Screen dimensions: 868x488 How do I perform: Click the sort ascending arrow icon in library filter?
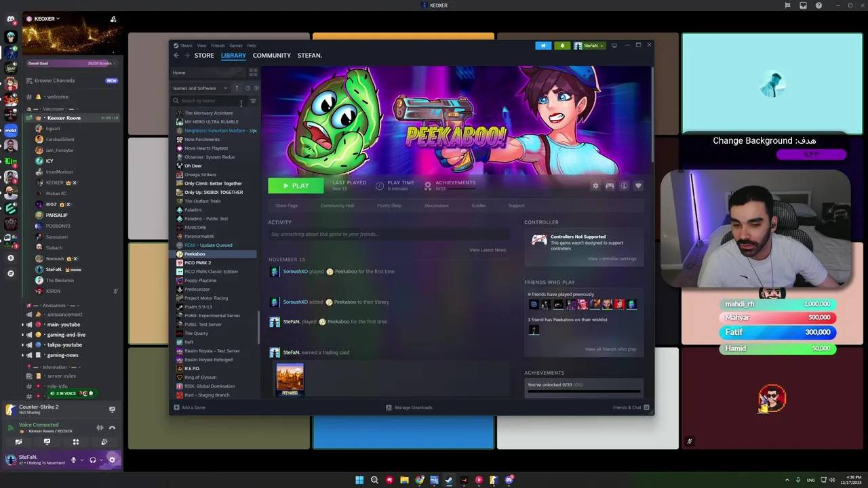[237, 88]
